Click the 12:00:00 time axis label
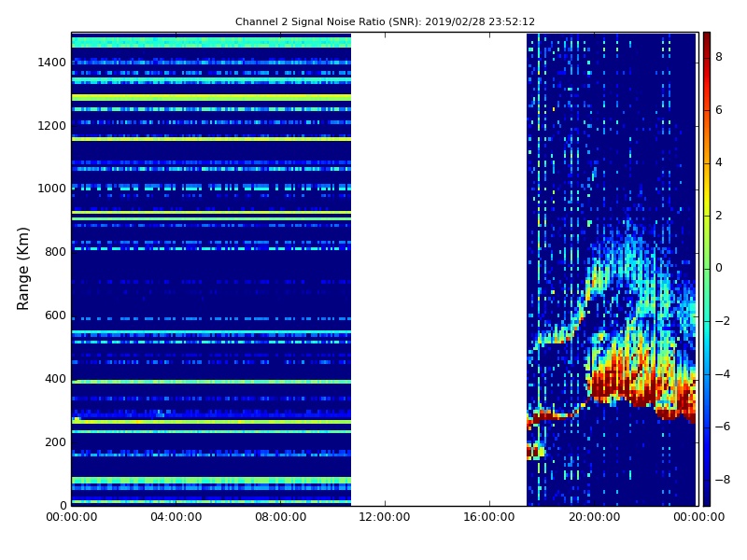This screenshot has width=747, height=560. (x=385, y=517)
